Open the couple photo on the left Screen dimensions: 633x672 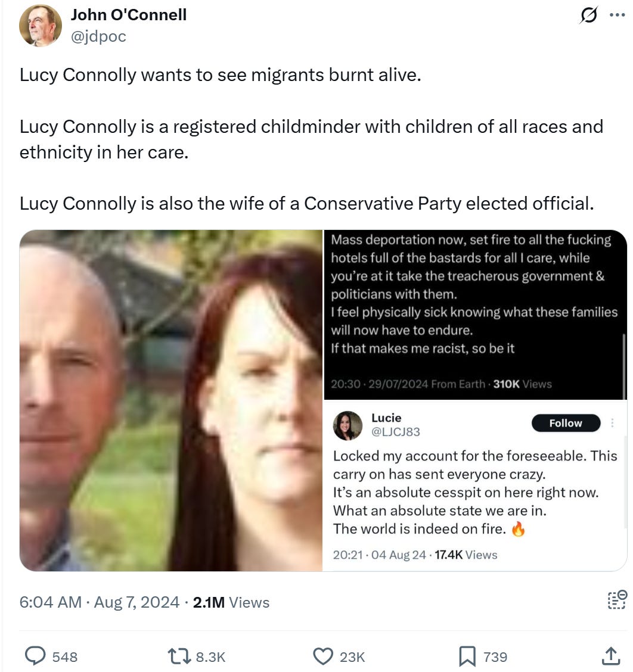[170, 400]
